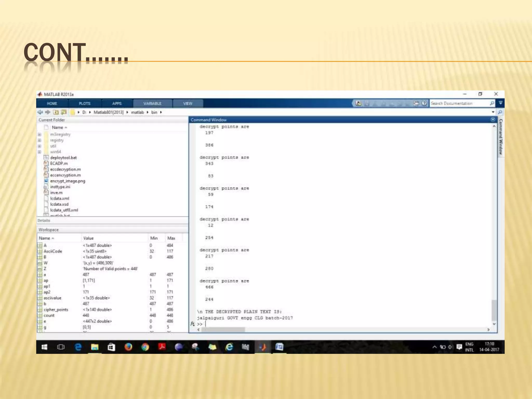532x399 pixels.
Task: Open the MATLAB icon in the Windows taskbar
Action: [263, 347]
